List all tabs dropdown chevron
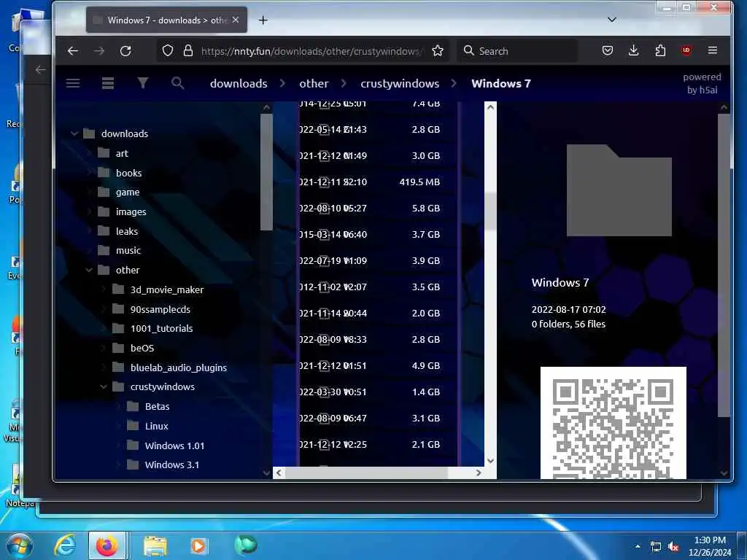Screen dimensions: 747x560 [612, 20]
